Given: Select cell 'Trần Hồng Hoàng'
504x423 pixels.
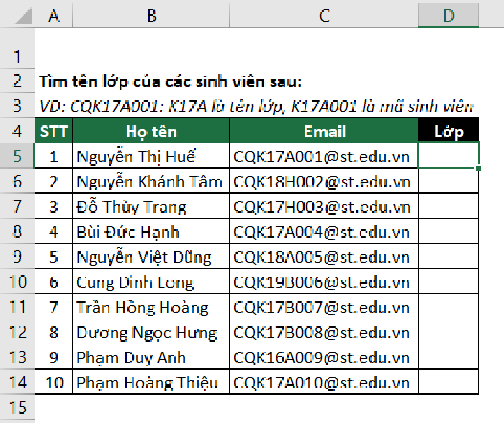Looking at the screenshot, I should point(151,306).
